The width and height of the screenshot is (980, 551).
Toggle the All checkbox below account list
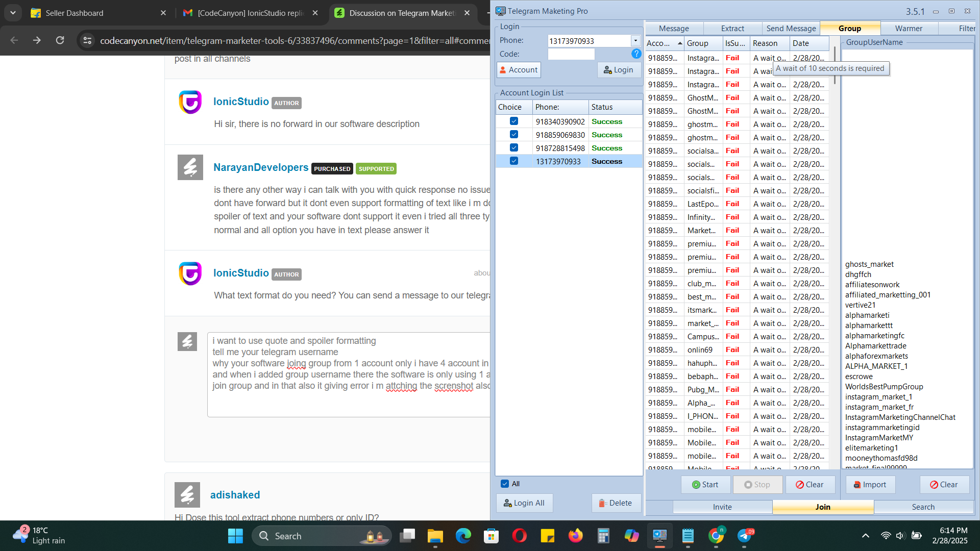click(505, 484)
